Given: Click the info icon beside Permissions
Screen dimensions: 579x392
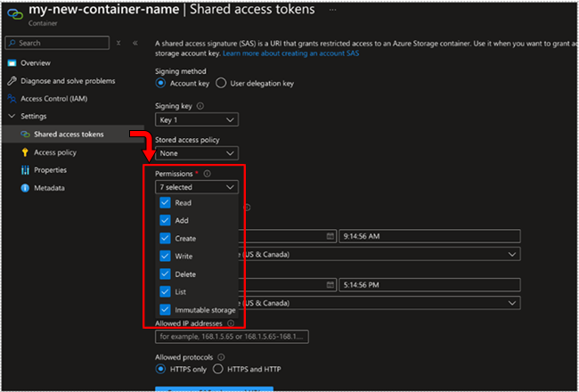Looking at the screenshot, I should point(207,174).
